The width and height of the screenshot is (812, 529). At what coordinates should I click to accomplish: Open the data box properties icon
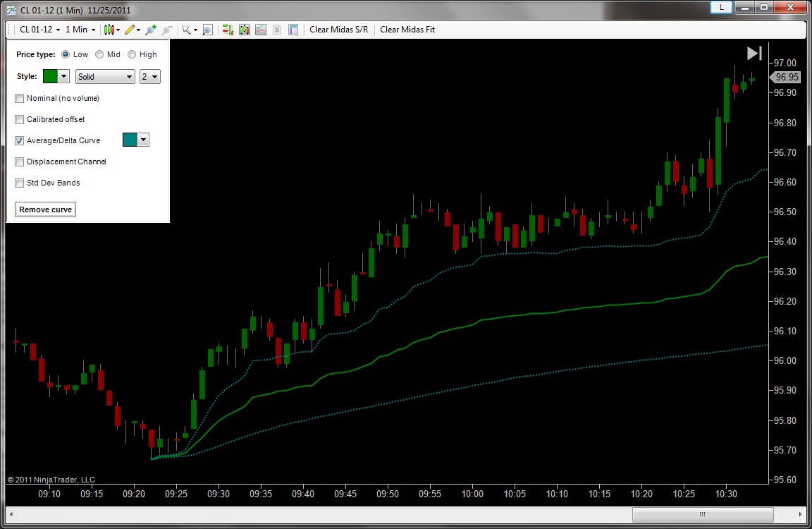[293, 30]
